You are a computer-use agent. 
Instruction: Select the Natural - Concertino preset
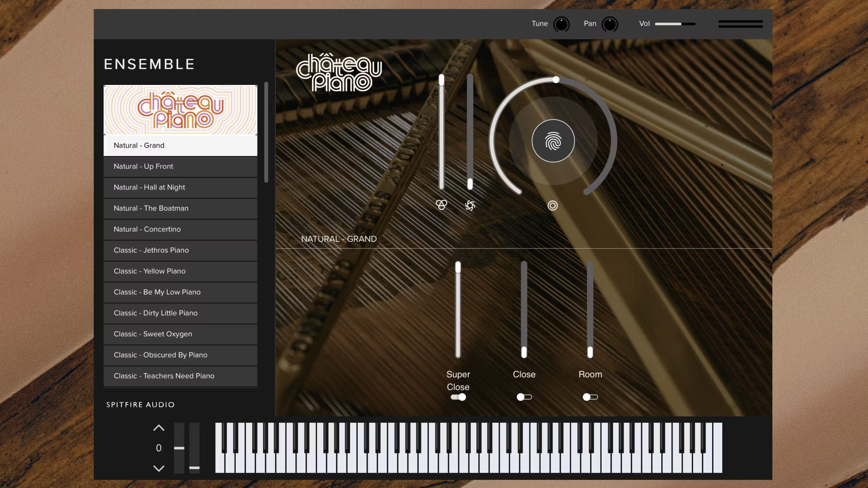pyautogui.click(x=180, y=229)
